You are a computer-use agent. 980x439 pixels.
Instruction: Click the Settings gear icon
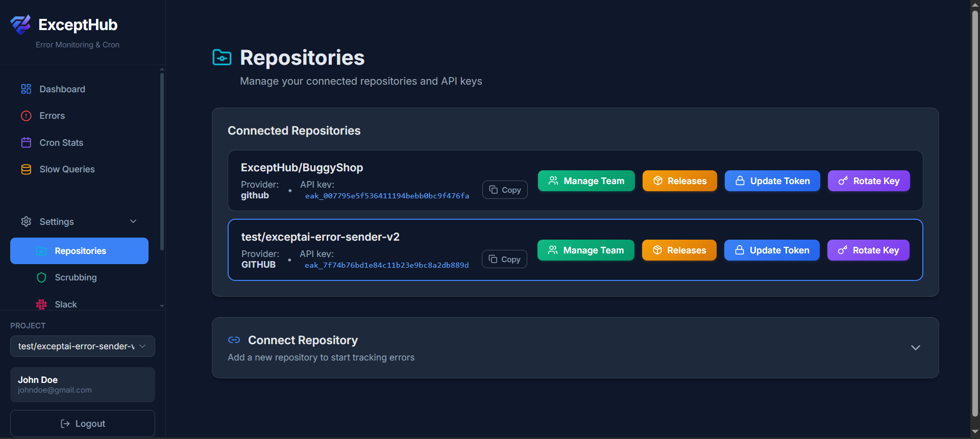tap(26, 221)
